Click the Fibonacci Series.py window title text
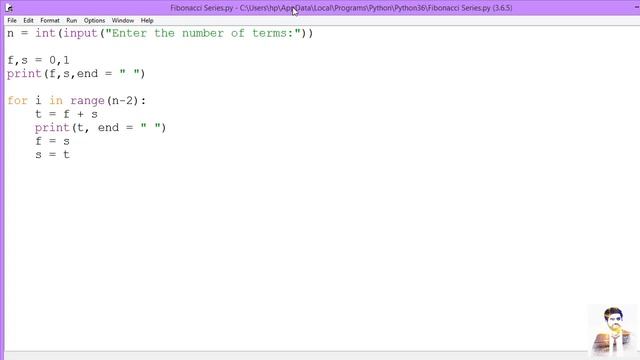Screen dimensions: 640x360 click(341, 8)
